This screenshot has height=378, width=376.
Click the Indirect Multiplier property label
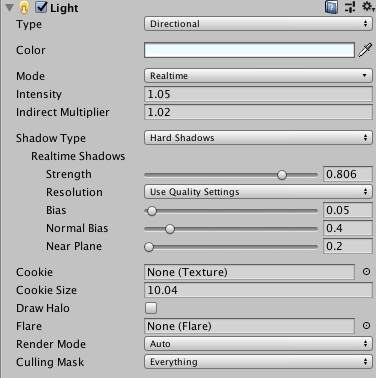pyautogui.click(x=63, y=112)
